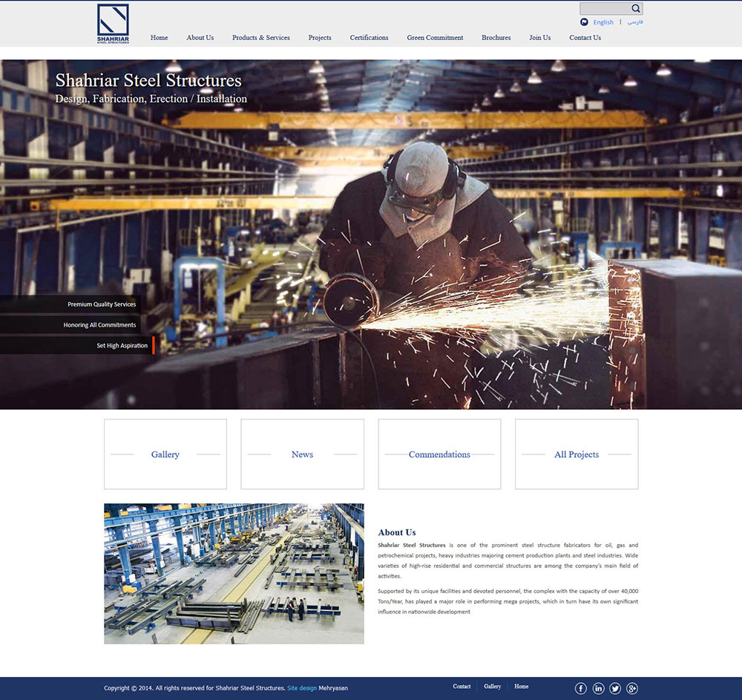Click the Design, Fabrication, Erection subtitle
This screenshot has height=700, width=742.
pos(151,99)
